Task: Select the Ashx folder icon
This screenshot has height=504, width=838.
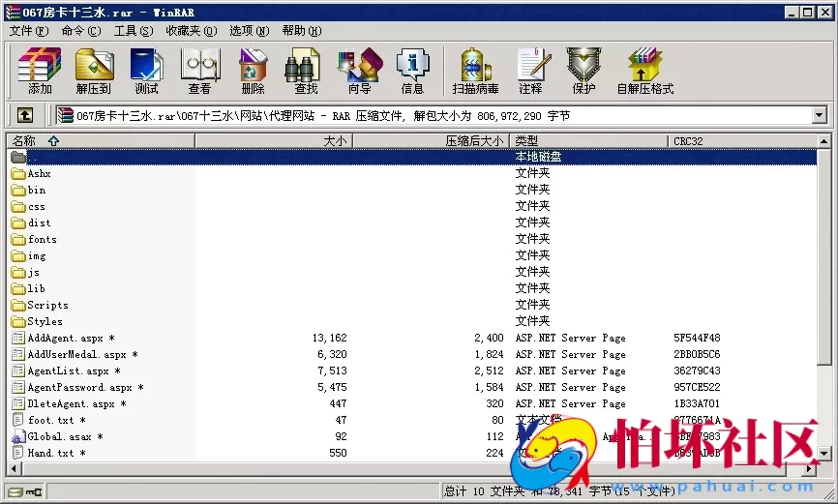Action: [18, 174]
